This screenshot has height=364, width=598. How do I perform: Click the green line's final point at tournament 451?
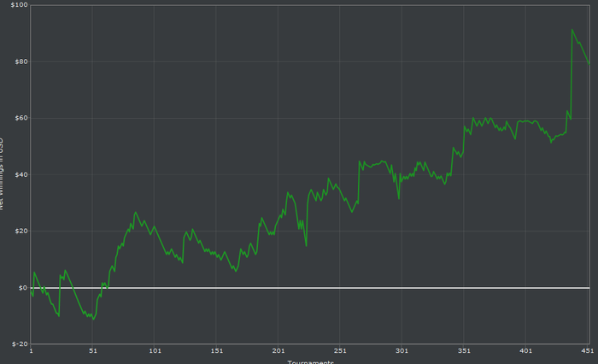589,64
